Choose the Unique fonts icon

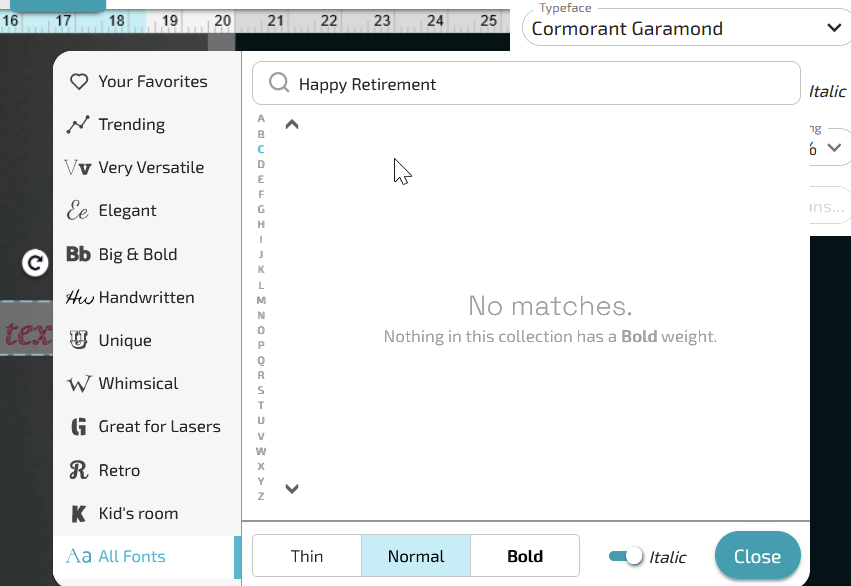78,340
